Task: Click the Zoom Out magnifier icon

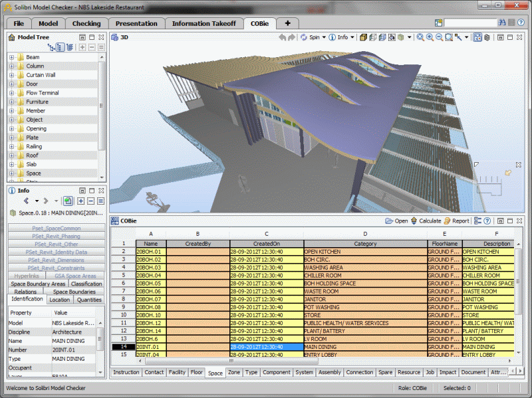Action: 439,37
